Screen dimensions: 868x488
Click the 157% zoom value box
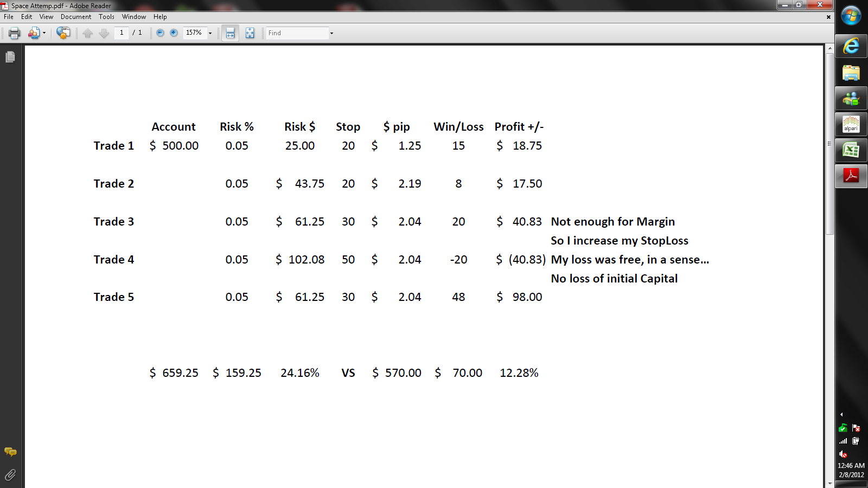click(195, 33)
